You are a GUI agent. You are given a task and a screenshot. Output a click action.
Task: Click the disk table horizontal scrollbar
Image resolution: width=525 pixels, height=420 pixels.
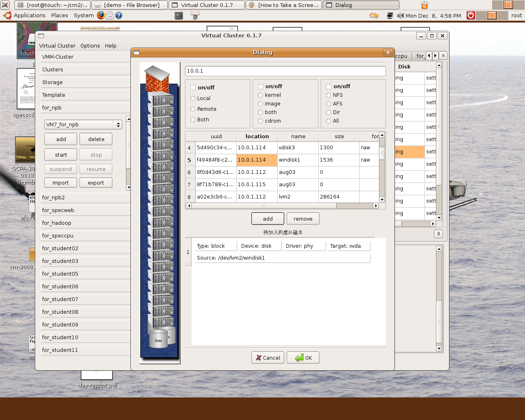point(264,206)
